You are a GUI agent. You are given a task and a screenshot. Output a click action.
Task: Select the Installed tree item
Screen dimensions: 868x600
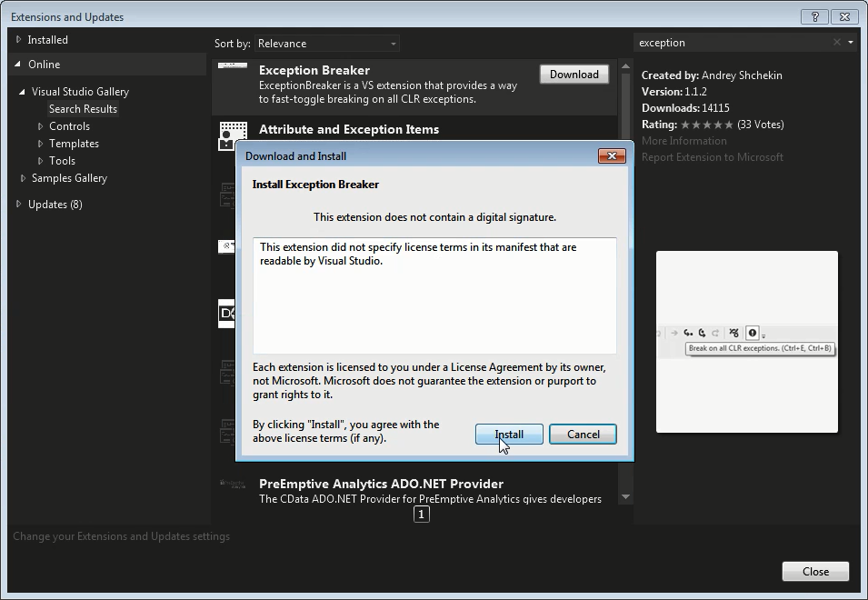pyautogui.click(x=47, y=40)
